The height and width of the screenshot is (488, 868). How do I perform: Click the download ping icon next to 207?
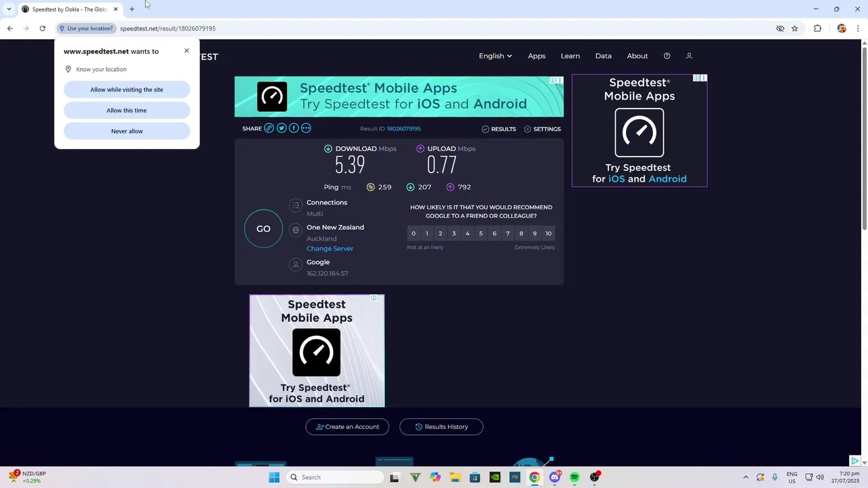410,187
